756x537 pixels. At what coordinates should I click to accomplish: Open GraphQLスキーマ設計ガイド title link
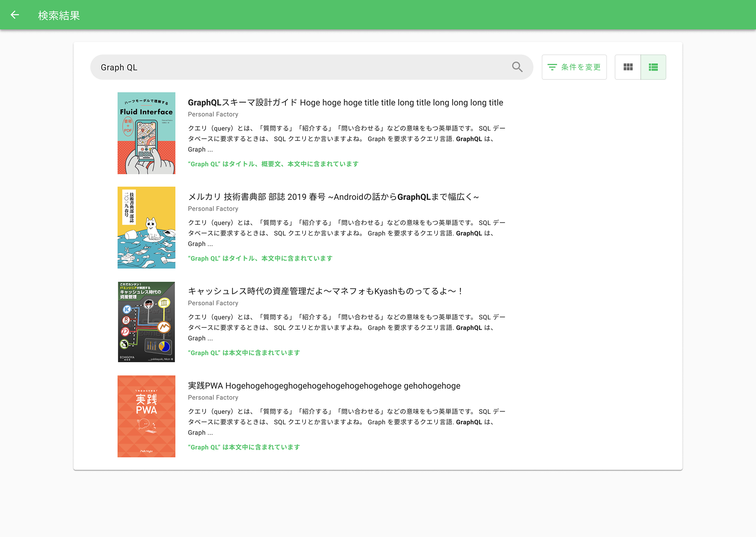pyautogui.click(x=345, y=103)
